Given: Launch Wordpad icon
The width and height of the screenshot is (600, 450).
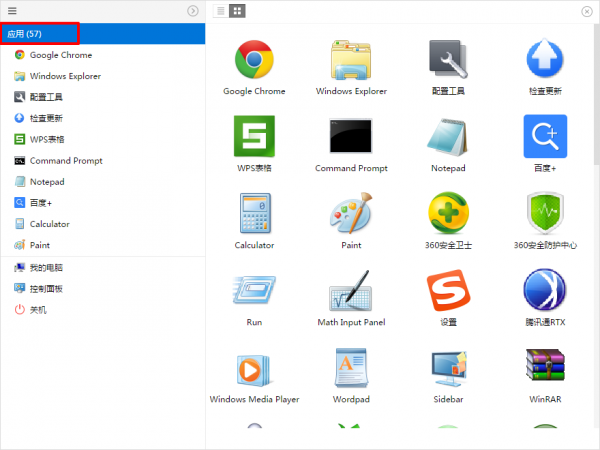Looking at the screenshot, I should tap(351, 368).
